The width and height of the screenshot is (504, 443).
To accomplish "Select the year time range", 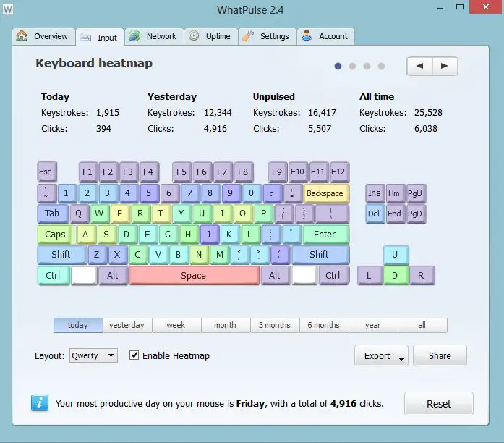I will coord(373,325).
